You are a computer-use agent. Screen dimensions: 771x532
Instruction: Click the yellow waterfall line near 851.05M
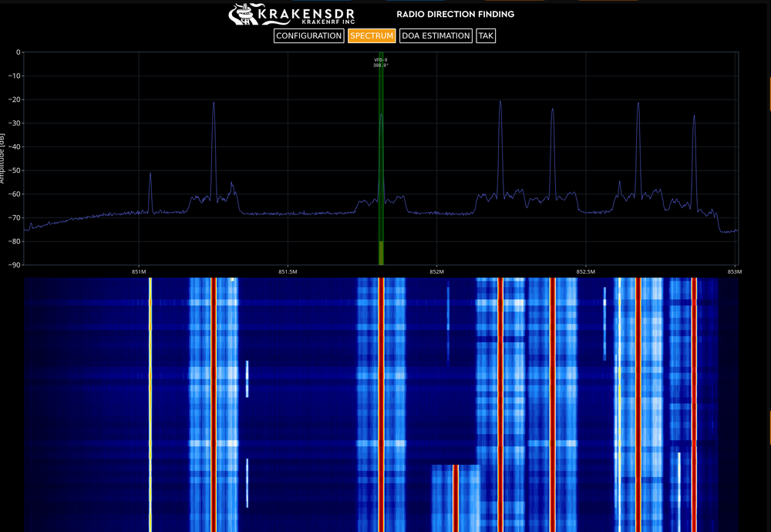pyautogui.click(x=150, y=401)
